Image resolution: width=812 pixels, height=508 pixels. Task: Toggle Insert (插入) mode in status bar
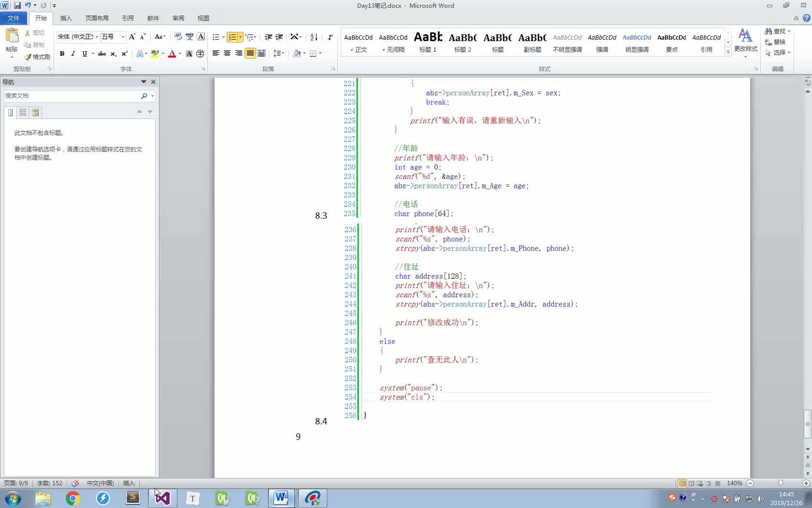coord(129,483)
